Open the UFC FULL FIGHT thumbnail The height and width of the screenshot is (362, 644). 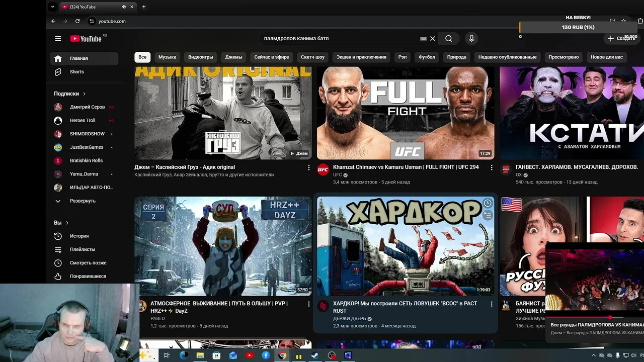point(406,113)
